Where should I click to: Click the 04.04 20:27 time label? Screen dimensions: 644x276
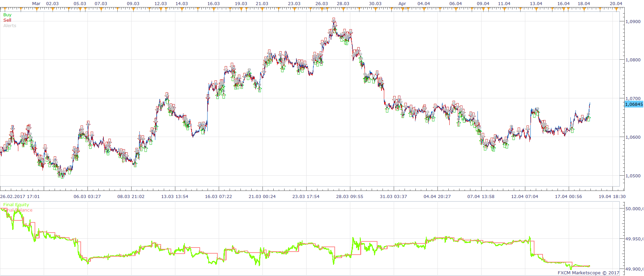[x=437, y=197]
